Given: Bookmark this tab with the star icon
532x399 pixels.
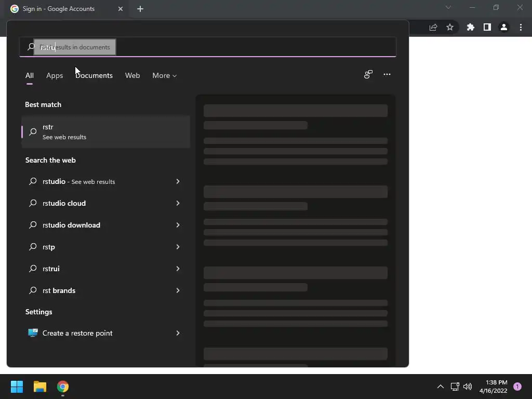Looking at the screenshot, I should 450,27.
